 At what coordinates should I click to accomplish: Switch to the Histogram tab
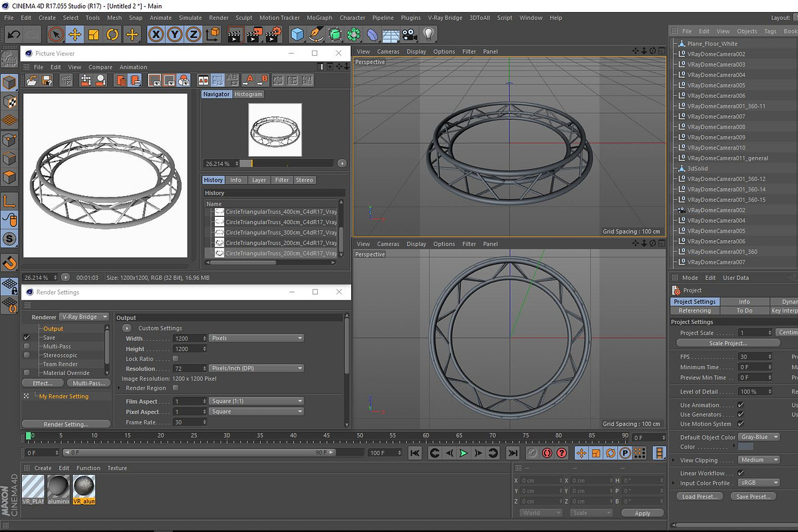[248, 94]
